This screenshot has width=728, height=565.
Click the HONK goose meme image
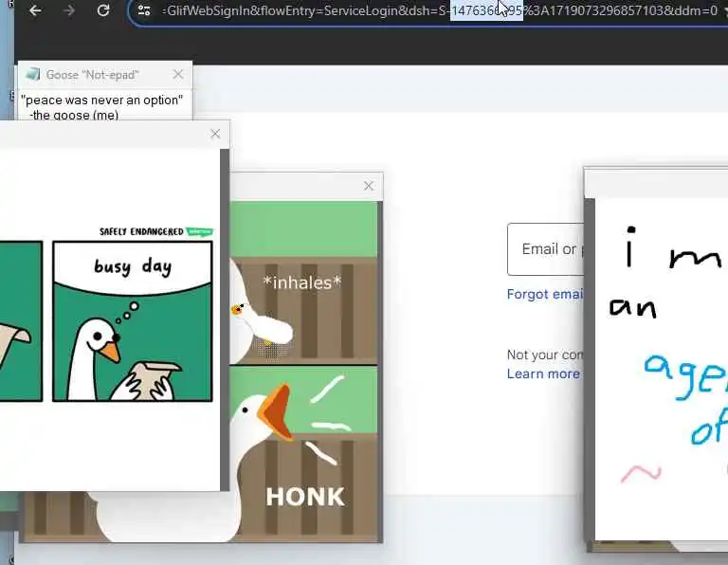[x=303, y=453]
